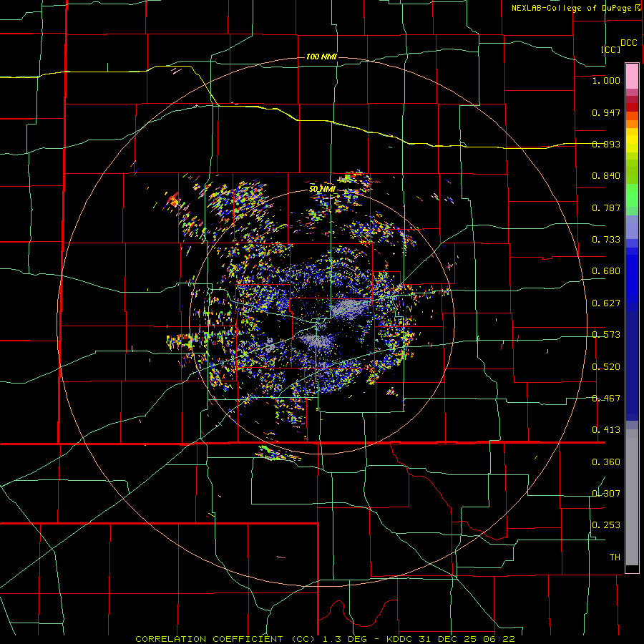This screenshot has width=644, height=644.
Task: Click the 0.413 legend value
Action: [606, 430]
